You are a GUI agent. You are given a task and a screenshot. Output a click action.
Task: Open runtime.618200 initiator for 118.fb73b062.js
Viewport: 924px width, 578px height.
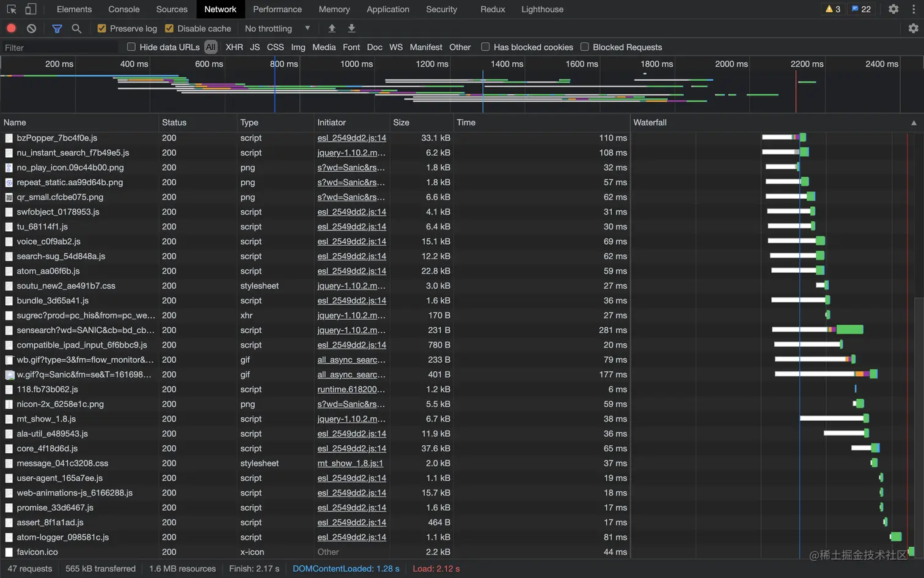click(351, 390)
